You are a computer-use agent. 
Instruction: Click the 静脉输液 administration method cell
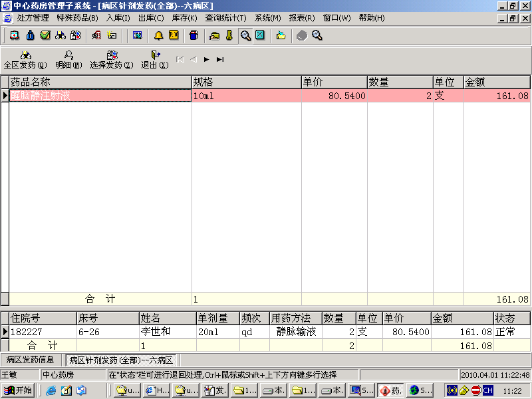(295, 331)
